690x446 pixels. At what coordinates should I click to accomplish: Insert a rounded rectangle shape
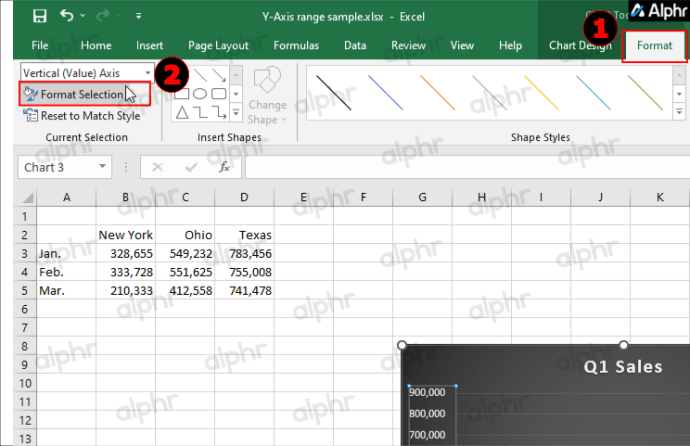(x=219, y=94)
